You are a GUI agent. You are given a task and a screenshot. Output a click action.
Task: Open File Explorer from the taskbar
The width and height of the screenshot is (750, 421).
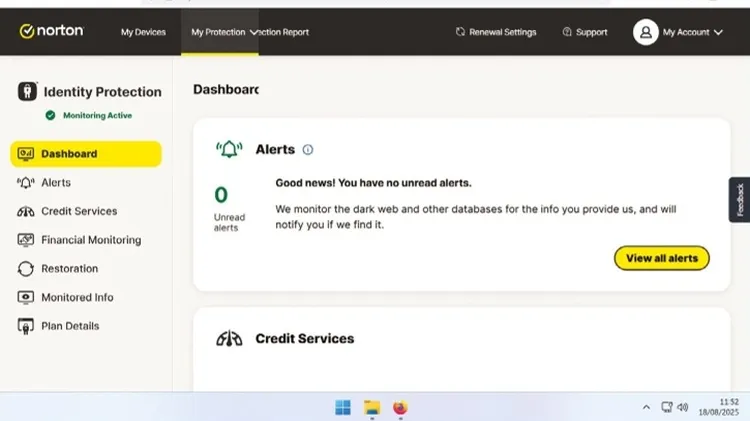coord(372,408)
